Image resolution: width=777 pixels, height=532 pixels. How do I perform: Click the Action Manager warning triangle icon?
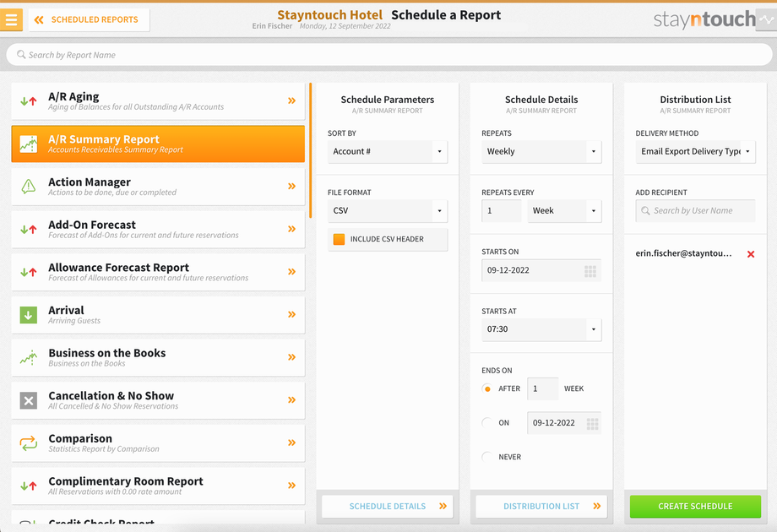point(28,187)
